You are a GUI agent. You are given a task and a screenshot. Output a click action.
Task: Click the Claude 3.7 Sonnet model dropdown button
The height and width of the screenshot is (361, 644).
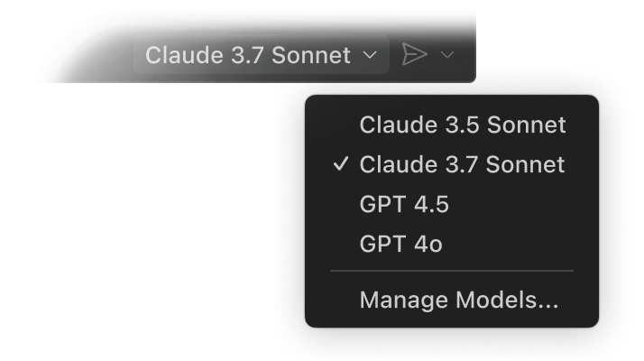point(261,55)
